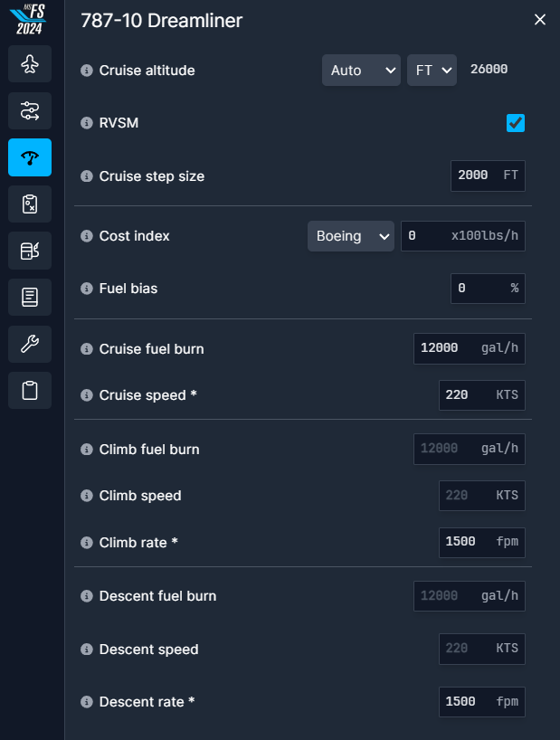The height and width of the screenshot is (740, 560).
Task: Click info icon next to Cruise altitude
Action: click(86, 71)
